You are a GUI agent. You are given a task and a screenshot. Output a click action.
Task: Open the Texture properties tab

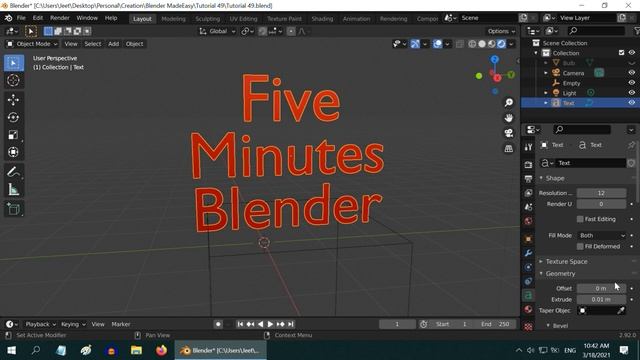pyautogui.click(x=528, y=326)
